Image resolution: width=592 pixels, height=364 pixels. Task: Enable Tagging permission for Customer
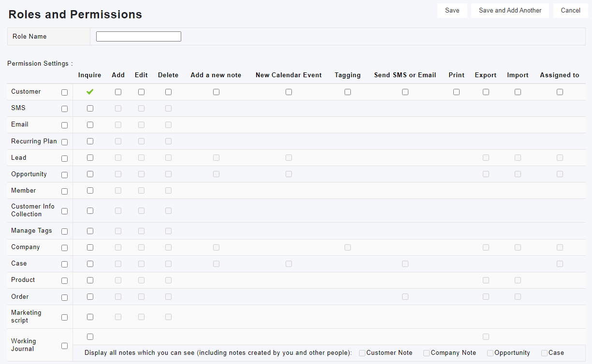(x=347, y=92)
